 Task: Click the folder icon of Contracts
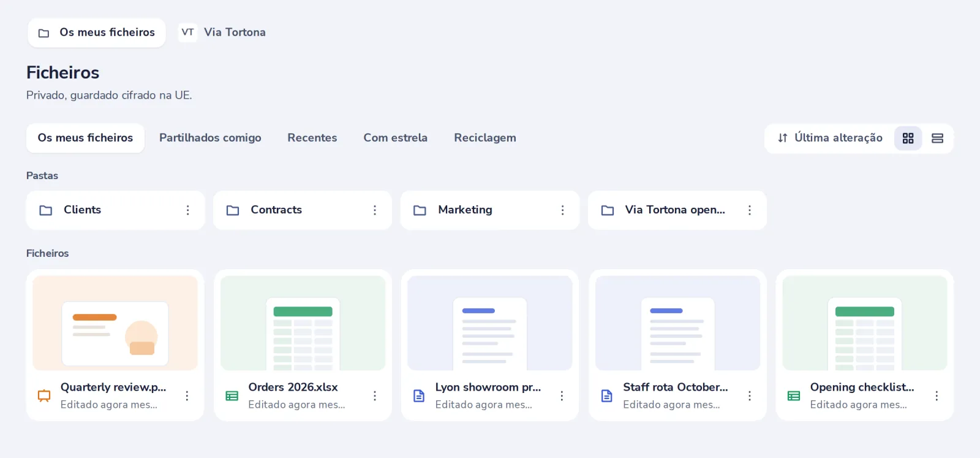tap(233, 210)
